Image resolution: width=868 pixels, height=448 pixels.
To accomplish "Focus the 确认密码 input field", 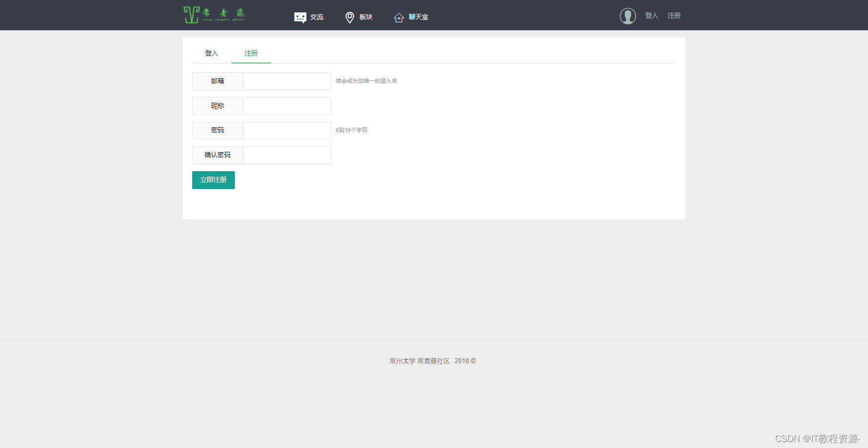I will pyautogui.click(x=287, y=155).
